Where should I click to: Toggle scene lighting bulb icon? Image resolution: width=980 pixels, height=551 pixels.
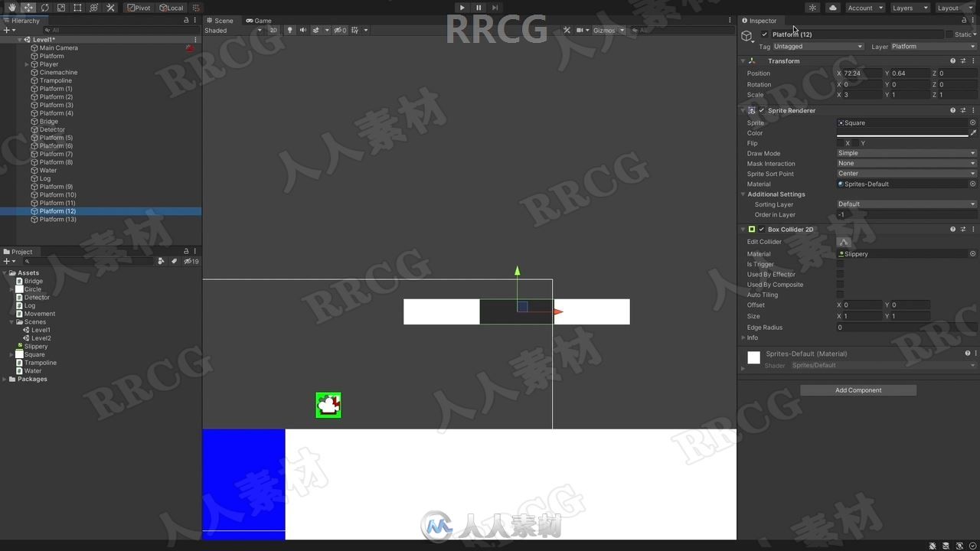point(289,30)
